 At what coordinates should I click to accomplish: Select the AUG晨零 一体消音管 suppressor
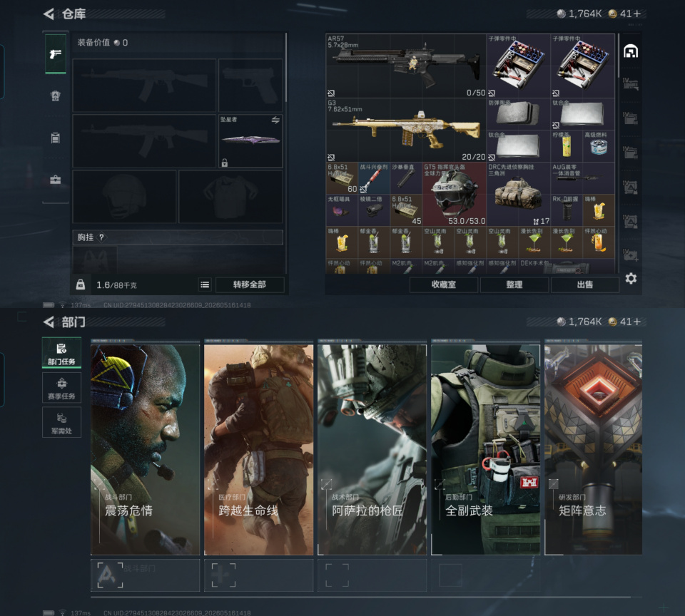point(583,178)
